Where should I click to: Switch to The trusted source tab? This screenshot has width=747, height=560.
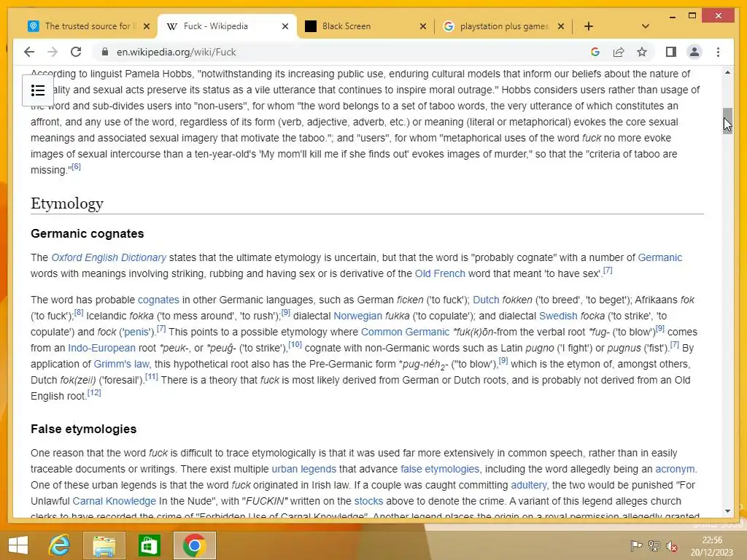[x=88, y=26]
